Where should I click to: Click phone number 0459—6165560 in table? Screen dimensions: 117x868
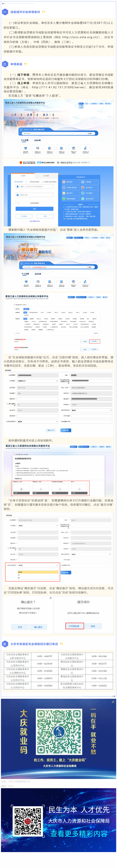[x=45, y=686]
